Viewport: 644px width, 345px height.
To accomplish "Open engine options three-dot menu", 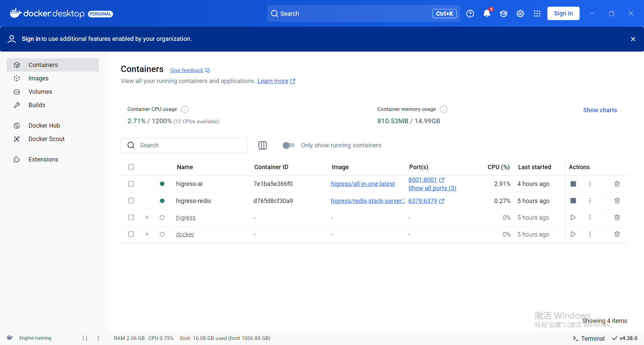I will point(98,338).
